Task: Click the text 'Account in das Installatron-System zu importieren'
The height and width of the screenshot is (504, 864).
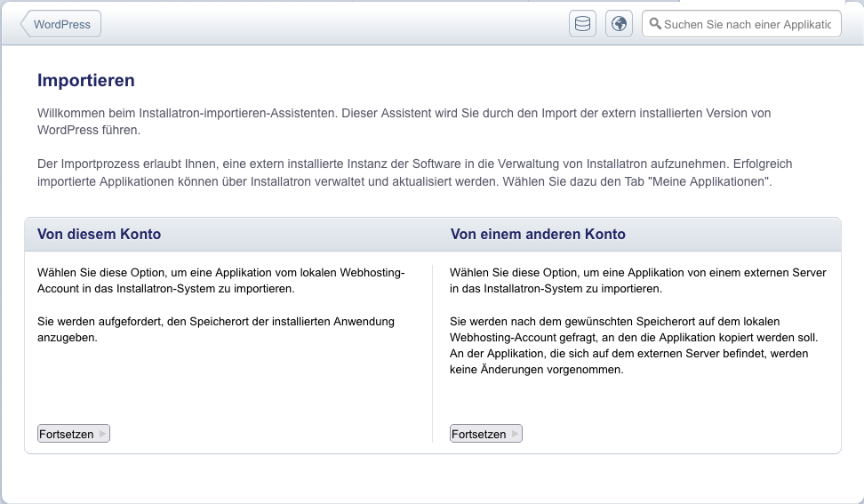Action: tap(166, 289)
